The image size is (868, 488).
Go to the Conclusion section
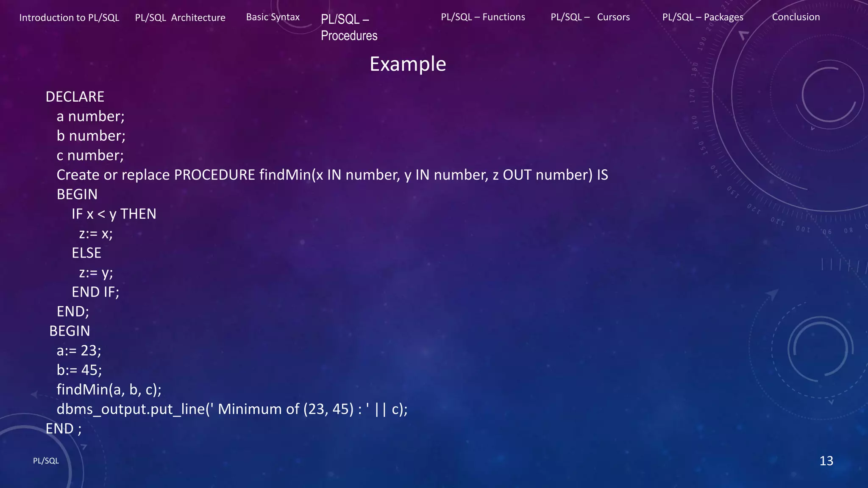coord(796,17)
